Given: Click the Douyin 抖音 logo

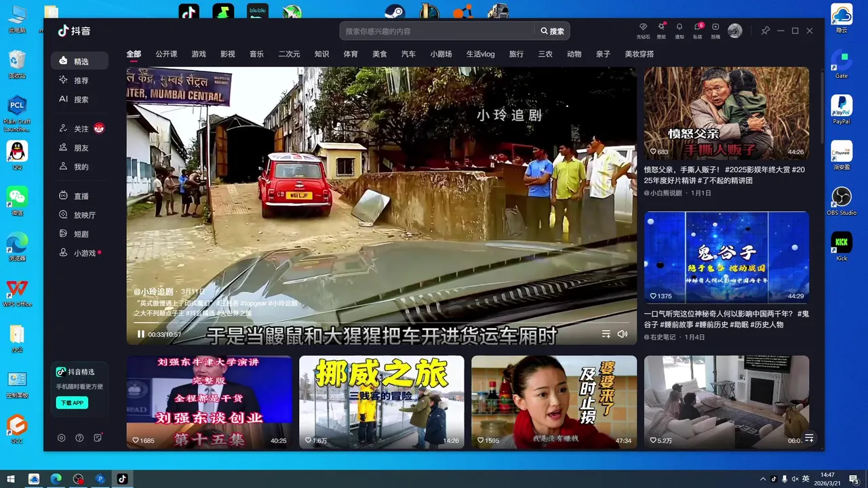Looking at the screenshot, I should pos(74,30).
